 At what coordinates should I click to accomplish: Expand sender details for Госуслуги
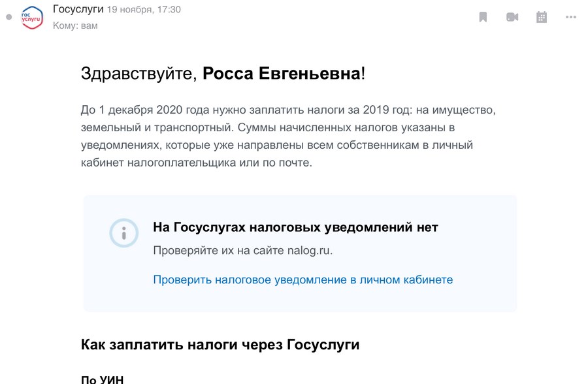[x=77, y=10]
